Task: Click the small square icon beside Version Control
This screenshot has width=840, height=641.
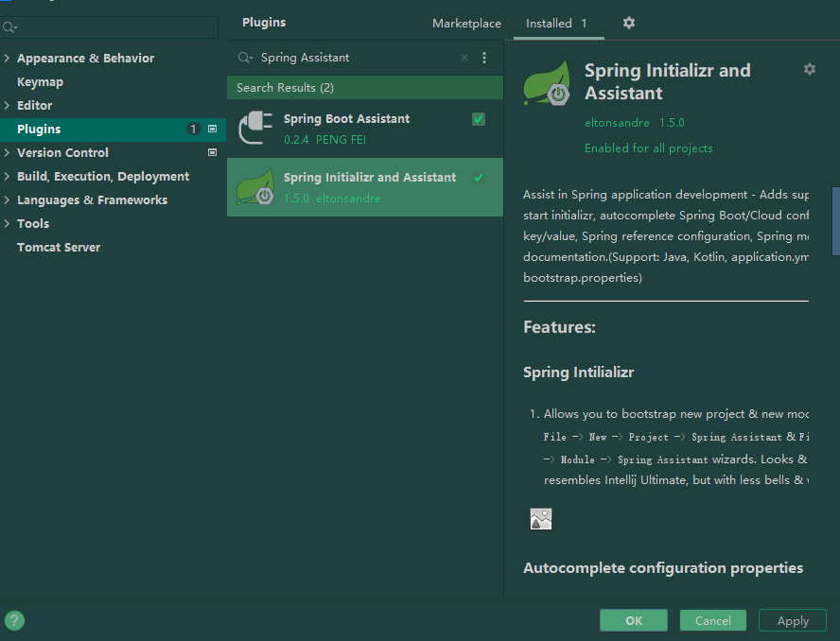Action: tap(213, 152)
